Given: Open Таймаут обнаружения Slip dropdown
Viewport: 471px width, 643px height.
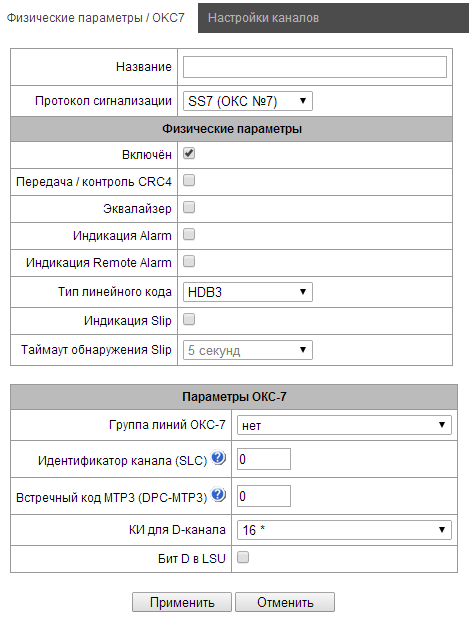Looking at the screenshot, I should (248, 350).
